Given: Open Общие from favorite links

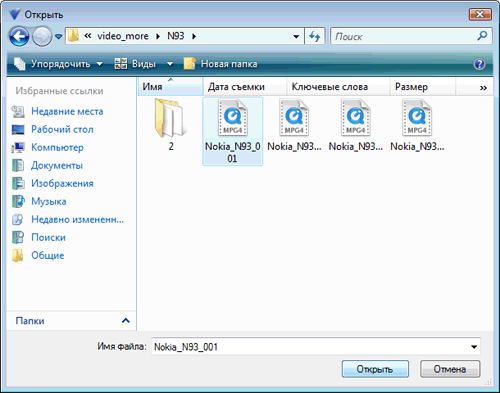Looking at the screenshot, I should (48, 255).
